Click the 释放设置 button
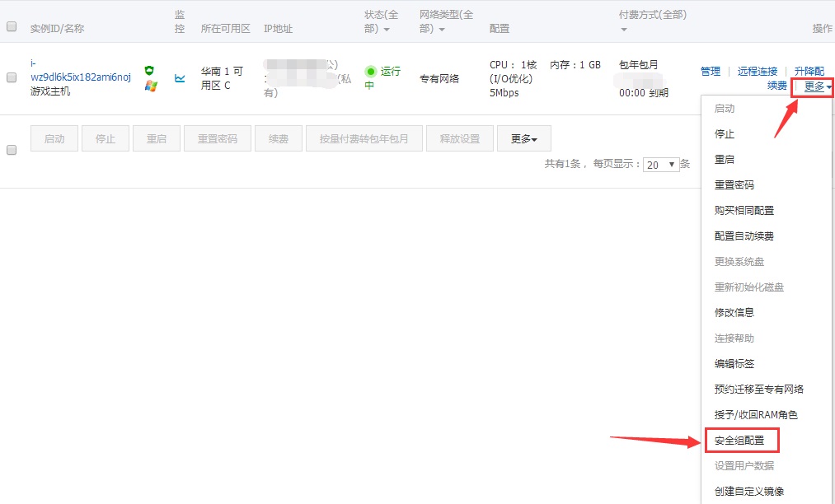Image resolution: width=835 pixels, height=504 pixels. (x=460, y=139)
